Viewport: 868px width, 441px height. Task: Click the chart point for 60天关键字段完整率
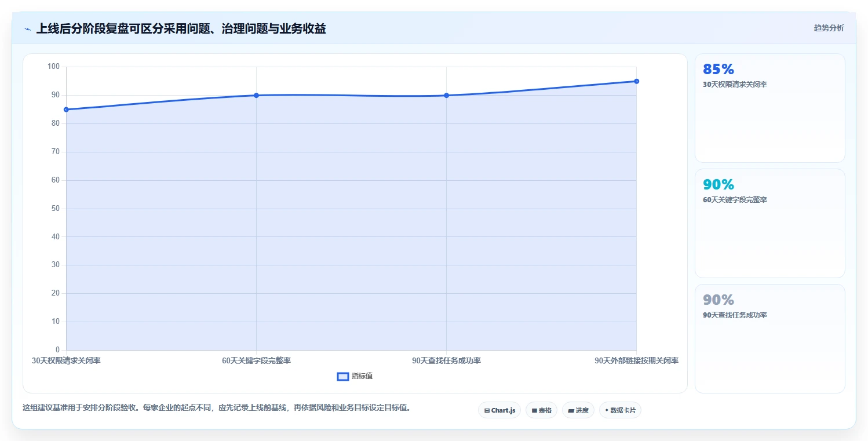coord(256,95)
